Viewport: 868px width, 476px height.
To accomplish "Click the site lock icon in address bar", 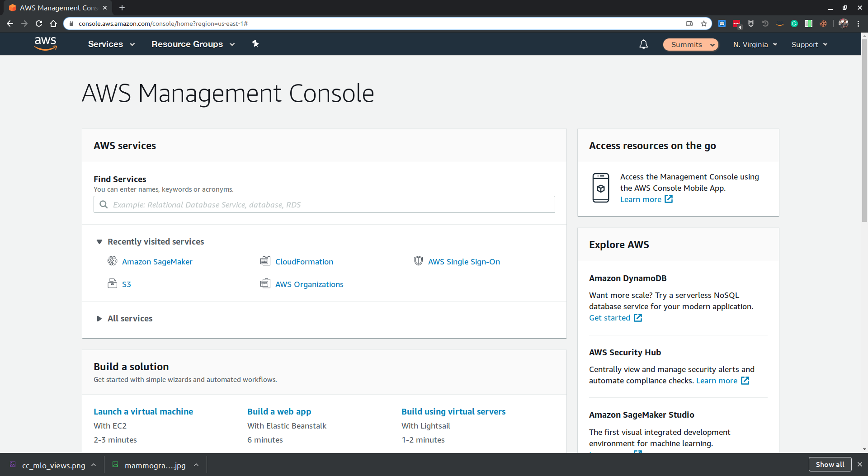I will coord(71,24).
